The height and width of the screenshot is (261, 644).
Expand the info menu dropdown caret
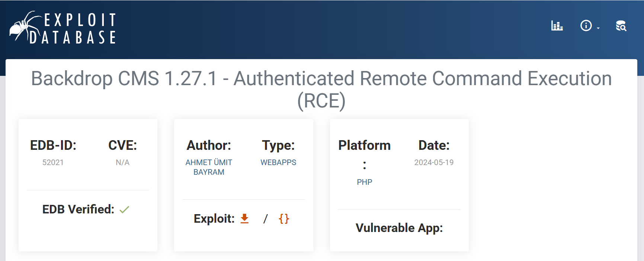[x=598, y=28]
